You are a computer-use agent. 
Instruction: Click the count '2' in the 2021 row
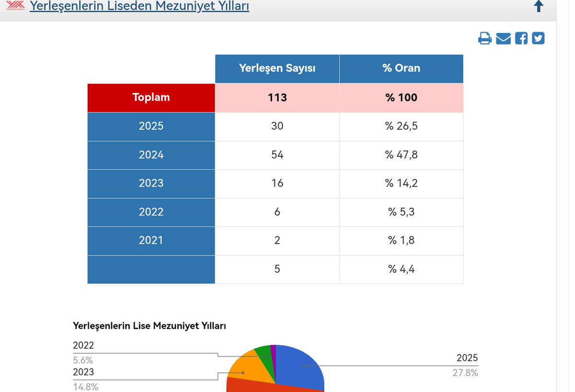pos(277,240)
